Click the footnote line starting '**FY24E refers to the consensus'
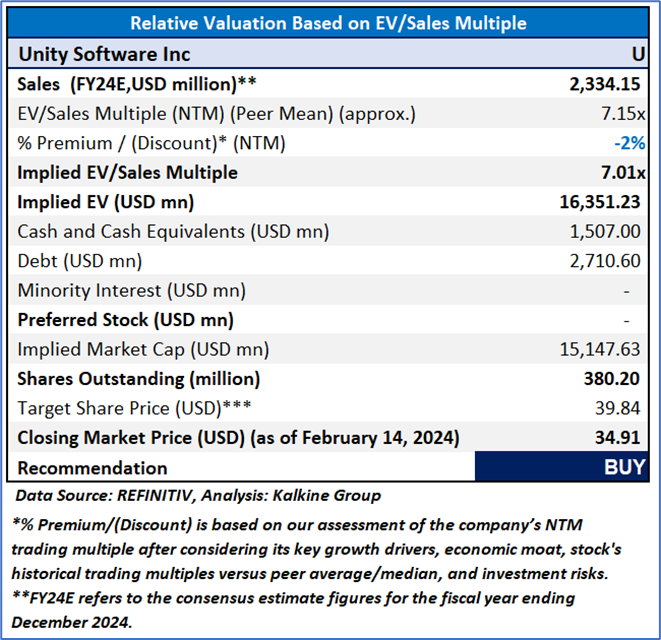661x640 pixels. point(293,599)
